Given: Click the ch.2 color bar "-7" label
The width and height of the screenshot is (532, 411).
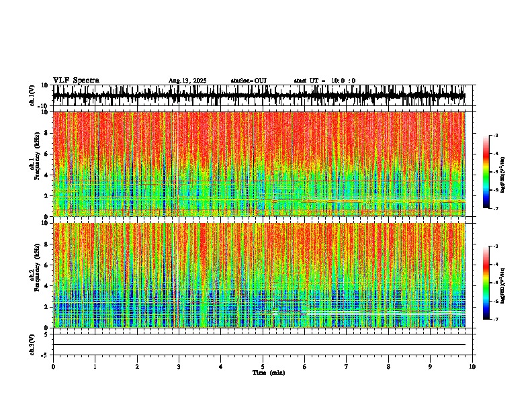Looking at the screenshot, I should [x=495, y=319].
